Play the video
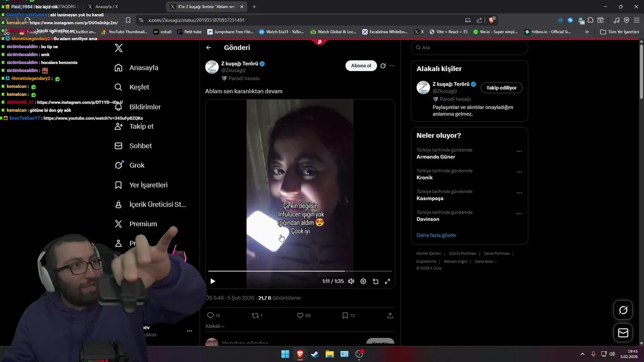Image resolution: width=644 pixels, height=362 pixels. 213,282
